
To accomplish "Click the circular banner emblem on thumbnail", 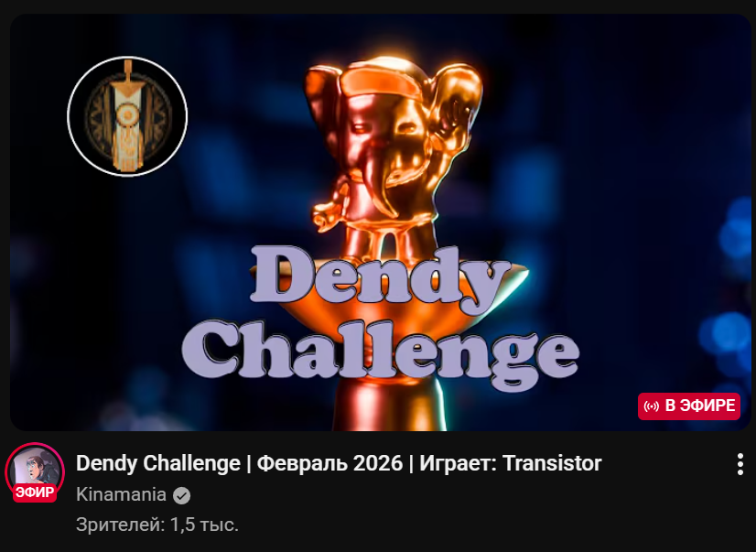I will (127, 116).
